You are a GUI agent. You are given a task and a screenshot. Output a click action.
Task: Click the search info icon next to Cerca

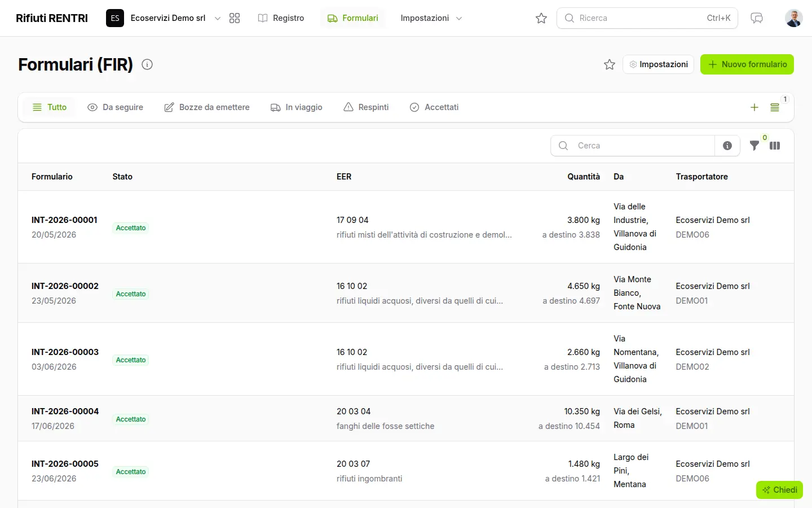click(727, 146)
